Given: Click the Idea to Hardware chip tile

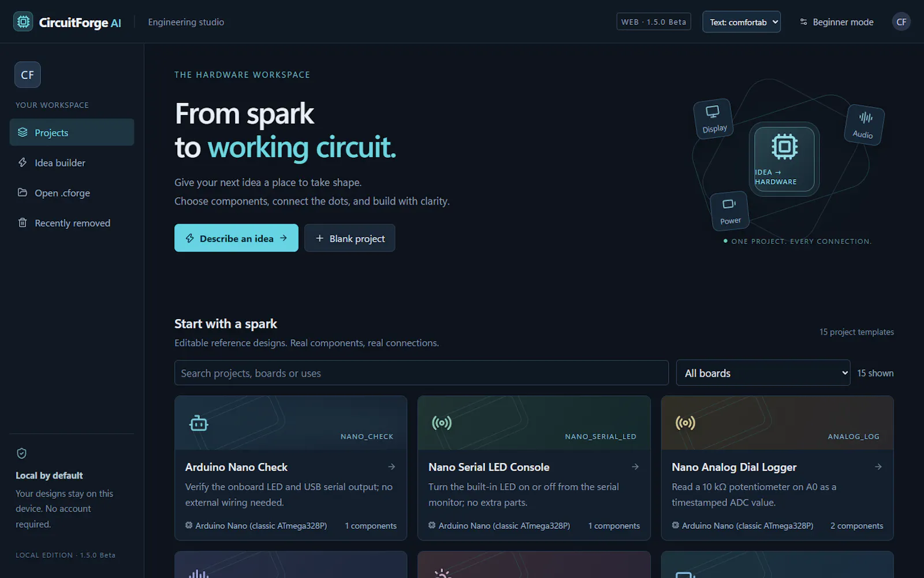Looking at the screenshot, I should [784, 159].
